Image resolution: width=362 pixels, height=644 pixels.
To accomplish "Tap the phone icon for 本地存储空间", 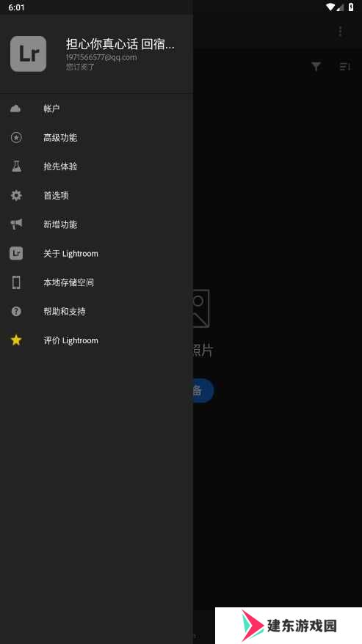I will click(x=16, y=282).
